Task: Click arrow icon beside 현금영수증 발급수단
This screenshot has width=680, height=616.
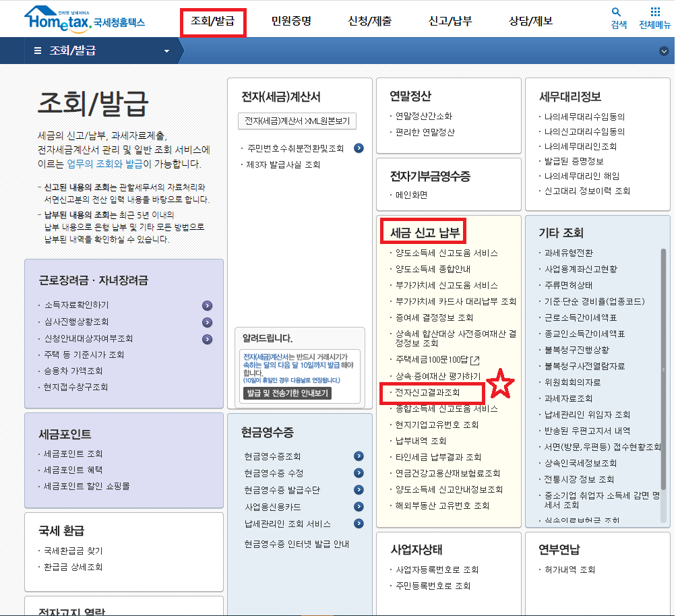Action: [x=357, y=490]
